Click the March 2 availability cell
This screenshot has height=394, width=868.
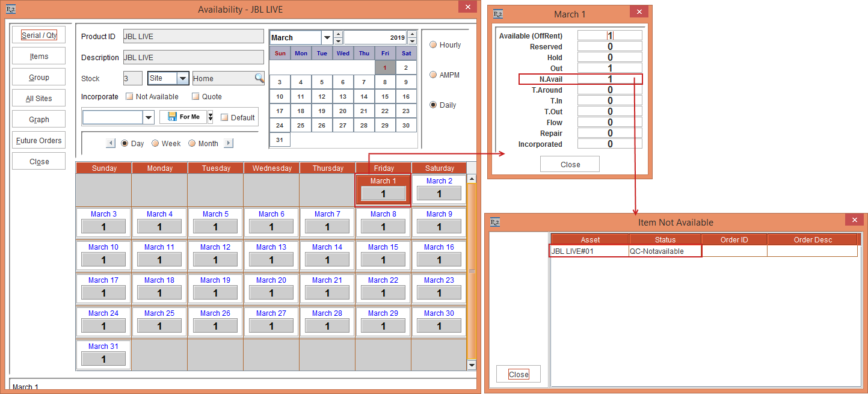[439, 189]
